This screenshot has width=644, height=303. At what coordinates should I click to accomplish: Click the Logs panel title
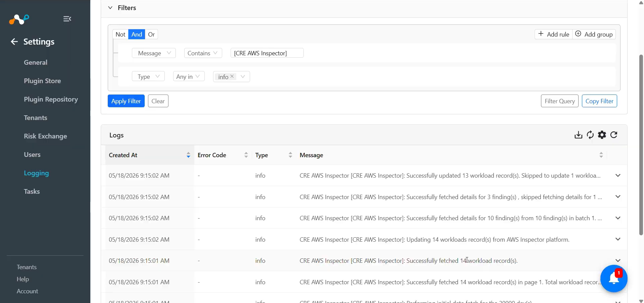[x=116, y=135]
